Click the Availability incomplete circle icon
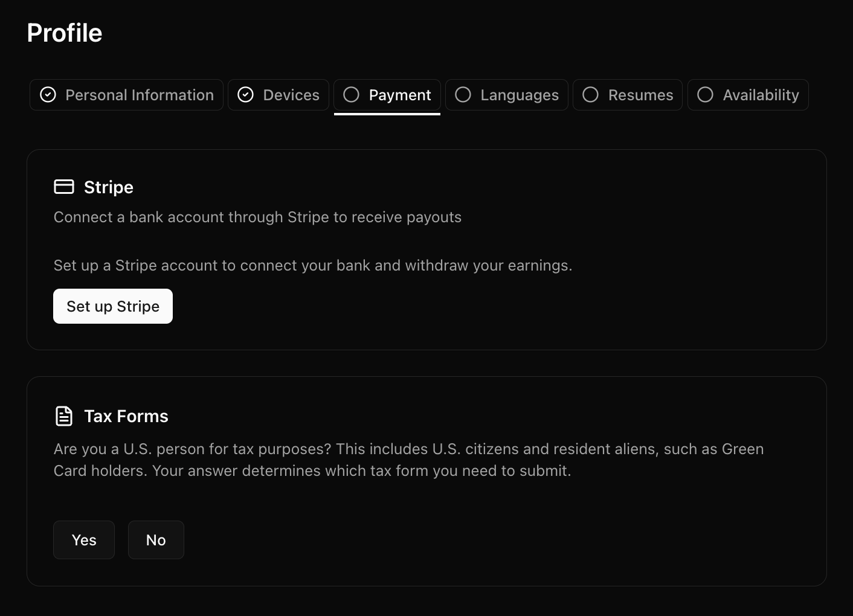The image size is (853, 616). point(706,95)
